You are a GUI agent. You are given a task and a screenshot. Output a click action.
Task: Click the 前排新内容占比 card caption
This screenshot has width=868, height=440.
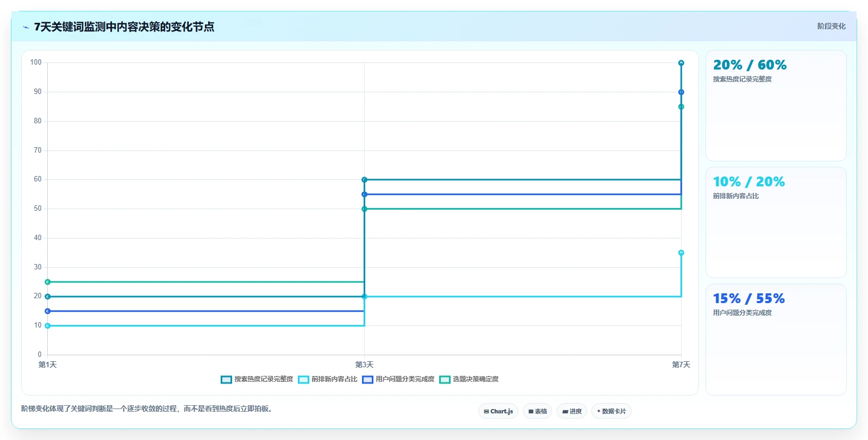pyautogui.click(x=736, y=196)
